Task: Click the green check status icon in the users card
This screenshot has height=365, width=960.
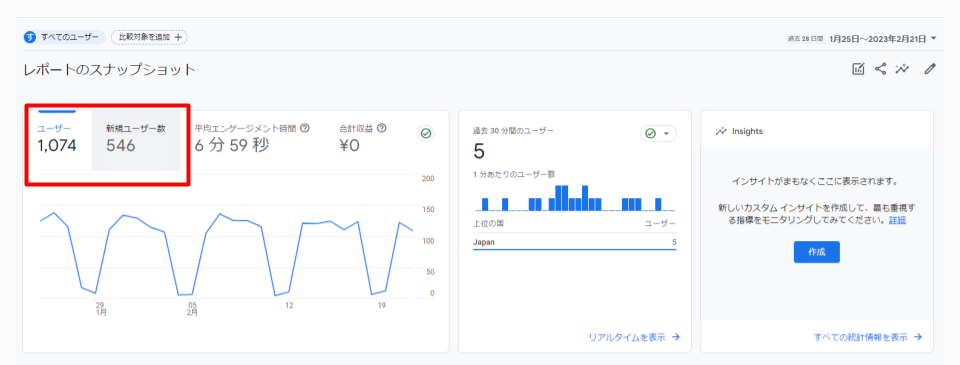Action: click(x=426, y=134)
